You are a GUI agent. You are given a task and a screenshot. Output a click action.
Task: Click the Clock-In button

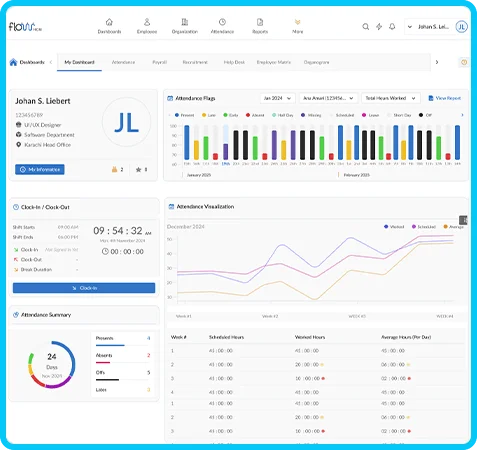[84, 288]
